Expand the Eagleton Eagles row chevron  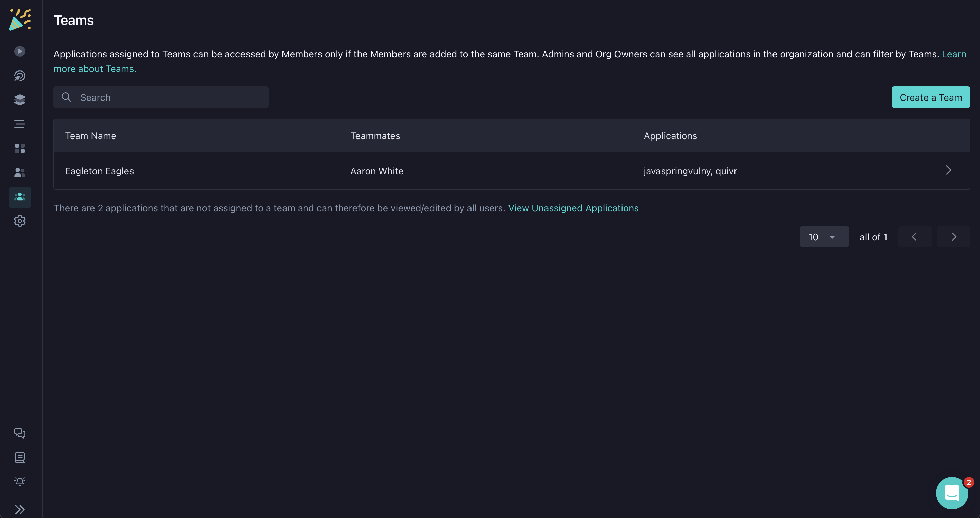click(x=948, y=170)
